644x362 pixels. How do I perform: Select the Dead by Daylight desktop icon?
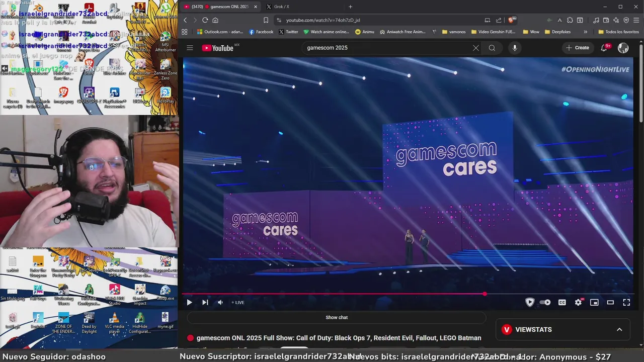pos(89,323)
